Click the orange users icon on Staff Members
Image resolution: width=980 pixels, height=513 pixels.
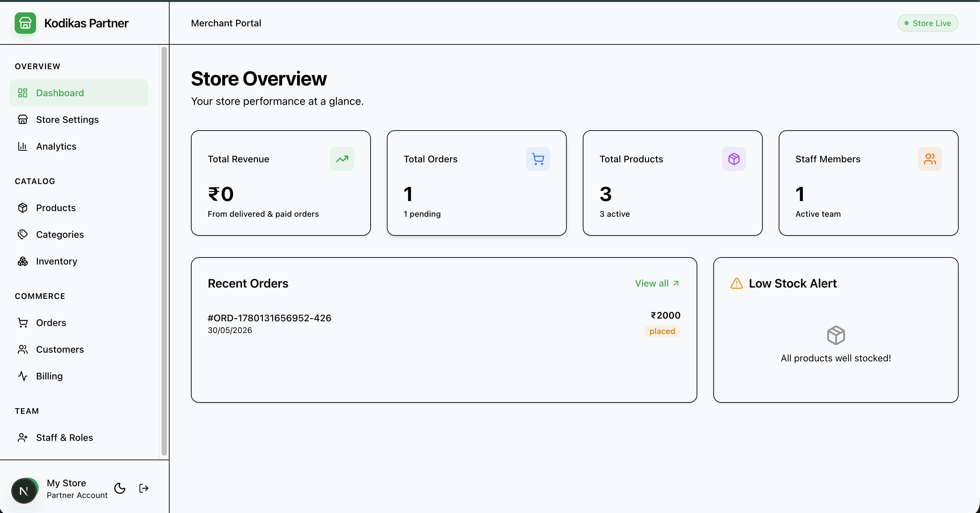click(930, 159)
